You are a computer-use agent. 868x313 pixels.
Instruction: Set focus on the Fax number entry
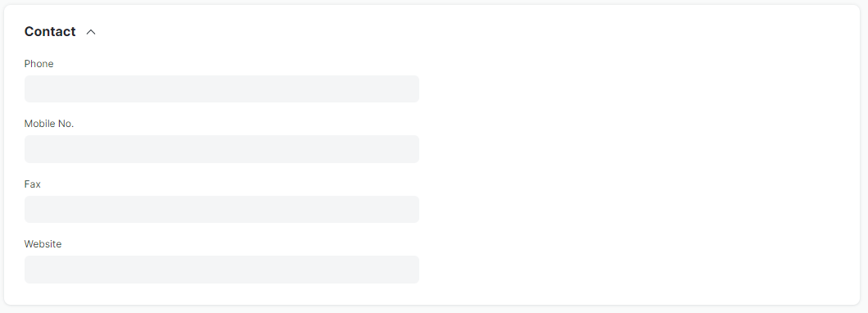click(x=221, y=209)
